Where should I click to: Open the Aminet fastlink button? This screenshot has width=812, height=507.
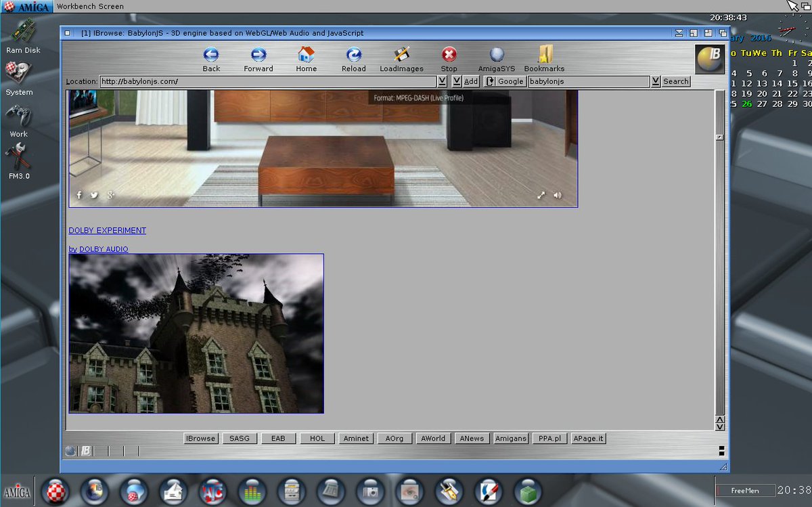356,439
